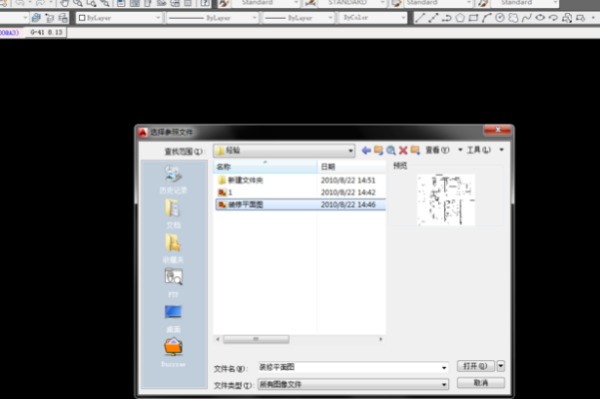Close the select reference file dialog
Image resolution: width=600 pixels, height=399 pixels.
[497, 130]
